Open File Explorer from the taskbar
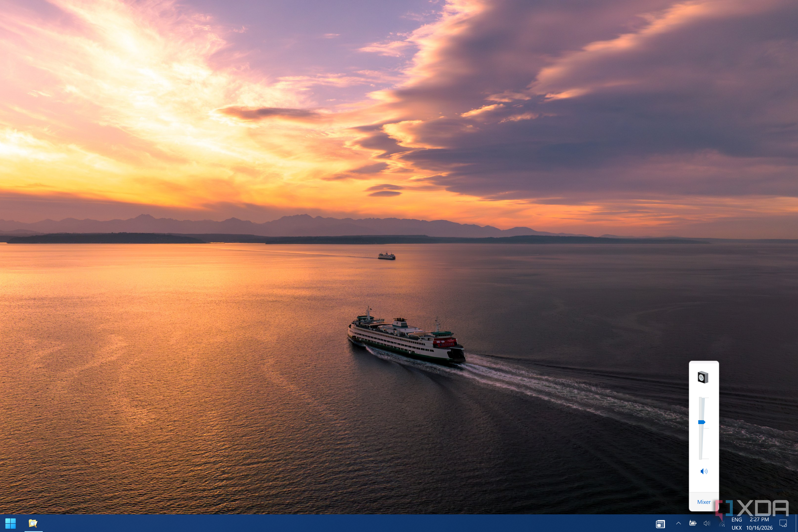Image resolution: width=798 pixels, height=532 pixels. point(33,524)
